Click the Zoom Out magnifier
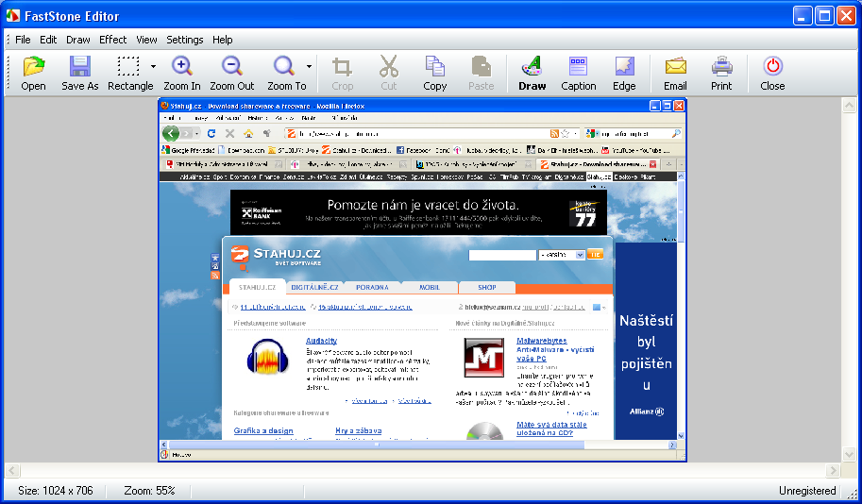This screenshot has width=862, height=504. (x=232, y=66)
